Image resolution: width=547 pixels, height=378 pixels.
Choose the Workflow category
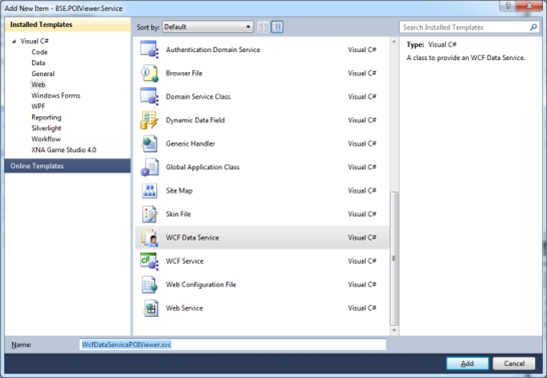click(x=46, y=139)
